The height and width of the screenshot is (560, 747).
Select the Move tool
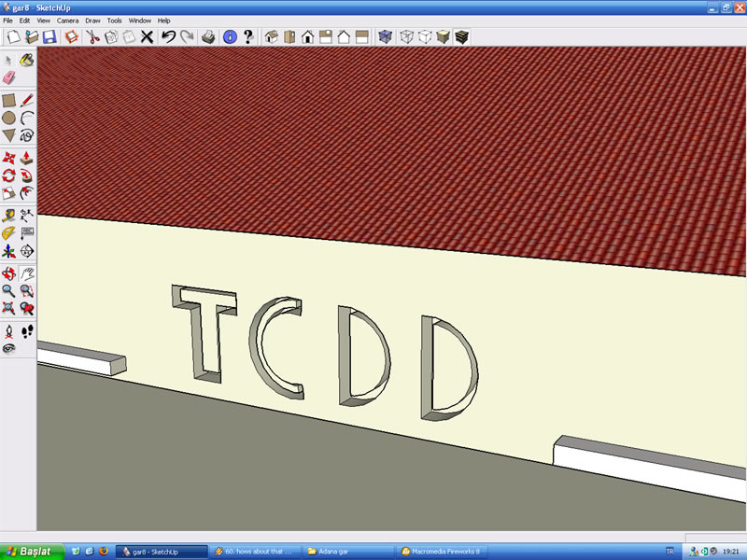[8, 158]
